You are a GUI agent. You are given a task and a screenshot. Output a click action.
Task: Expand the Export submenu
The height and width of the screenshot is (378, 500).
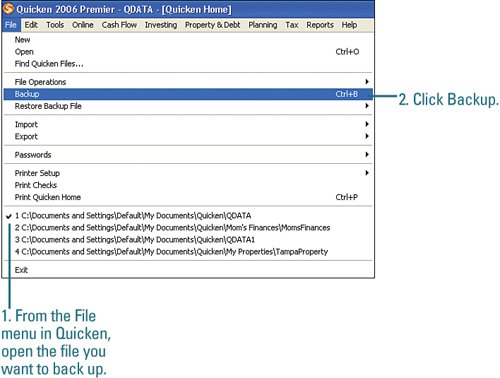tap(188, 136)
